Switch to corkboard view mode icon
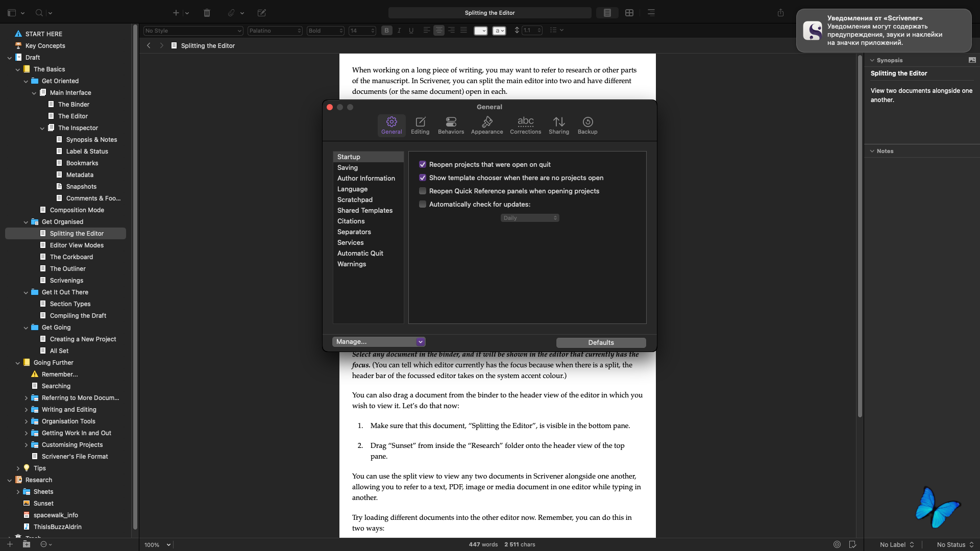Screen dimensions: 980x551 click(x=629, y=13)
